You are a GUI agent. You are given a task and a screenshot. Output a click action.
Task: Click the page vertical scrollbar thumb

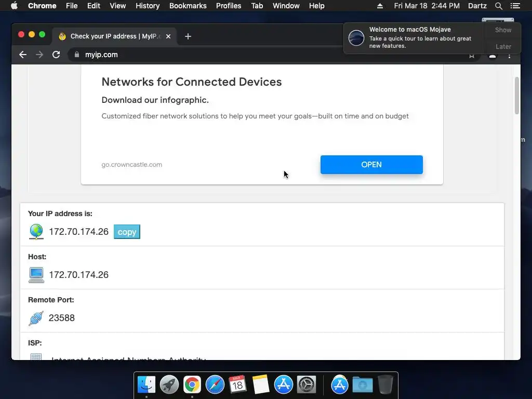click(x=517, y=96)
